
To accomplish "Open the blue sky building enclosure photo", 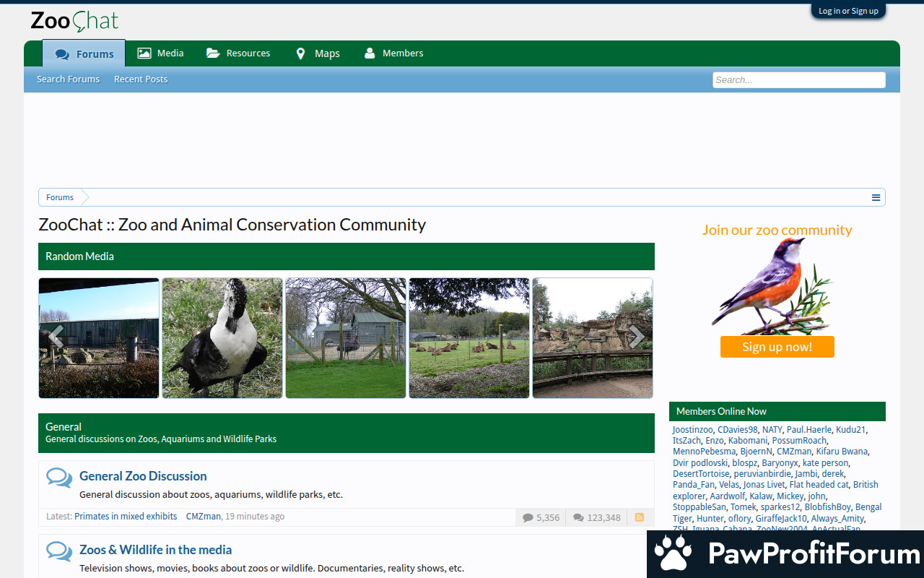I will pyautogui.click(x=99, y=338).
